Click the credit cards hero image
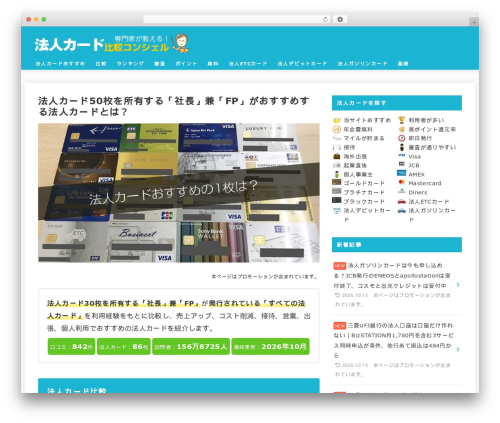 [x=179, y=193]
